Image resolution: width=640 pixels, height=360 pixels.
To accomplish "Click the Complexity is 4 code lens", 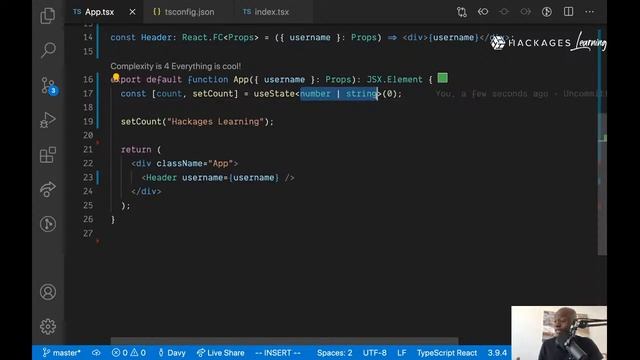I will [x=176, y=66].
